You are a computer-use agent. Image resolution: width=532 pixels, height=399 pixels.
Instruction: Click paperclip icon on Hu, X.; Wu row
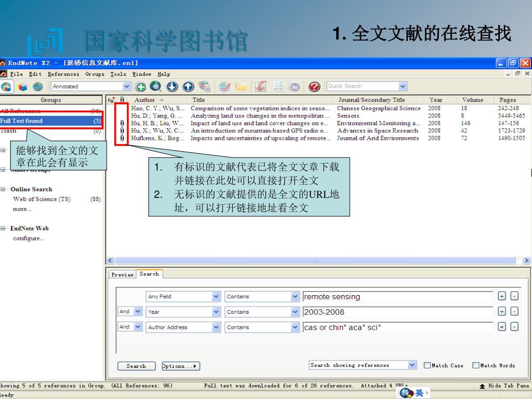coord(122,130)
